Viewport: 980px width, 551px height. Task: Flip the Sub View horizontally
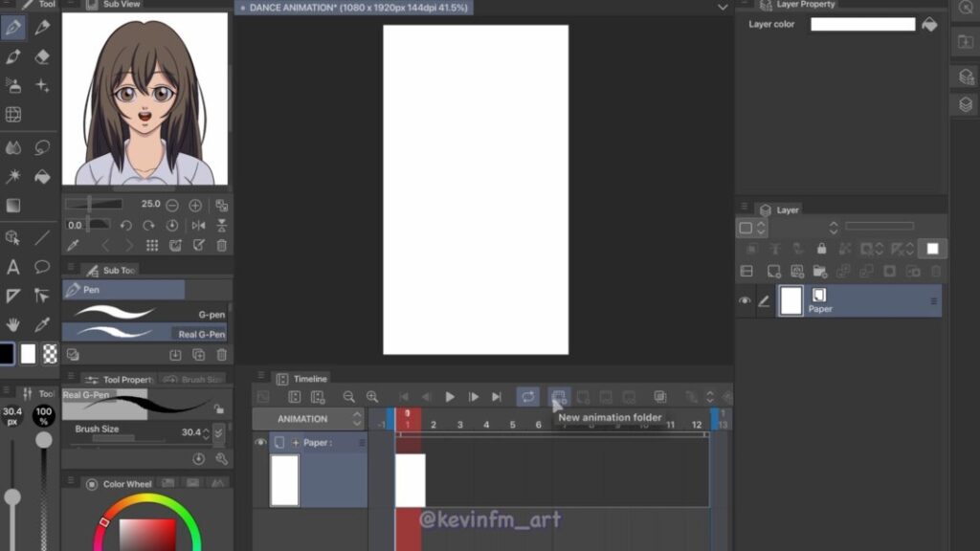point(199,226)
